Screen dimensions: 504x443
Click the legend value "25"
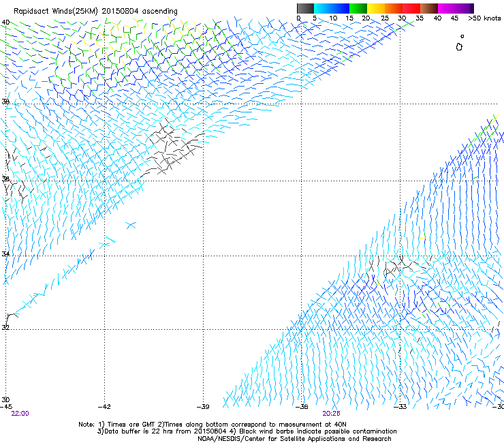[385, 18]
